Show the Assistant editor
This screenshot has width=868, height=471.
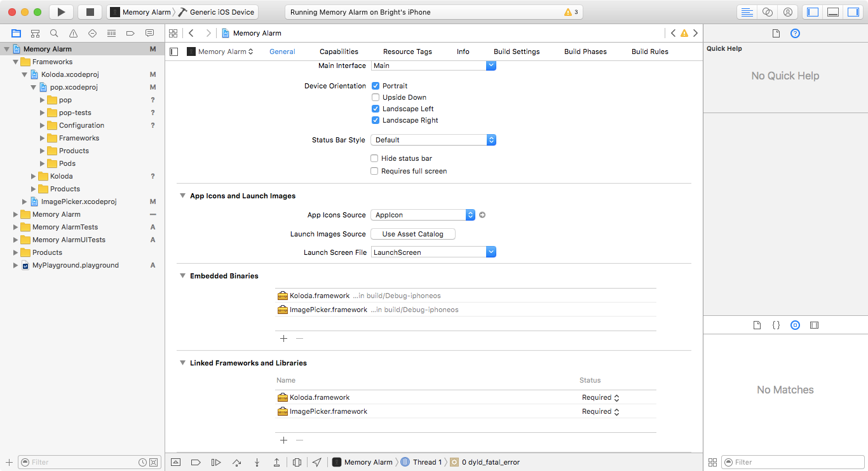click(768, 12)
